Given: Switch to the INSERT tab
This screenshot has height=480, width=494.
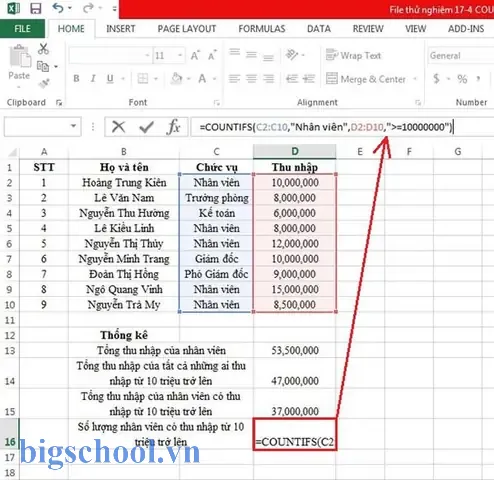Looking at the screenshot, I should [121, 29].
